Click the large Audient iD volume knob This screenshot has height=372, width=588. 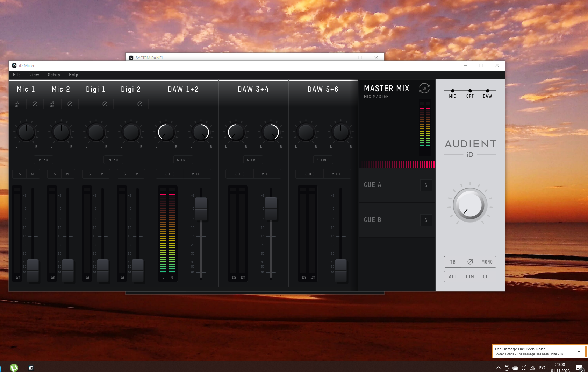(470, 205)
